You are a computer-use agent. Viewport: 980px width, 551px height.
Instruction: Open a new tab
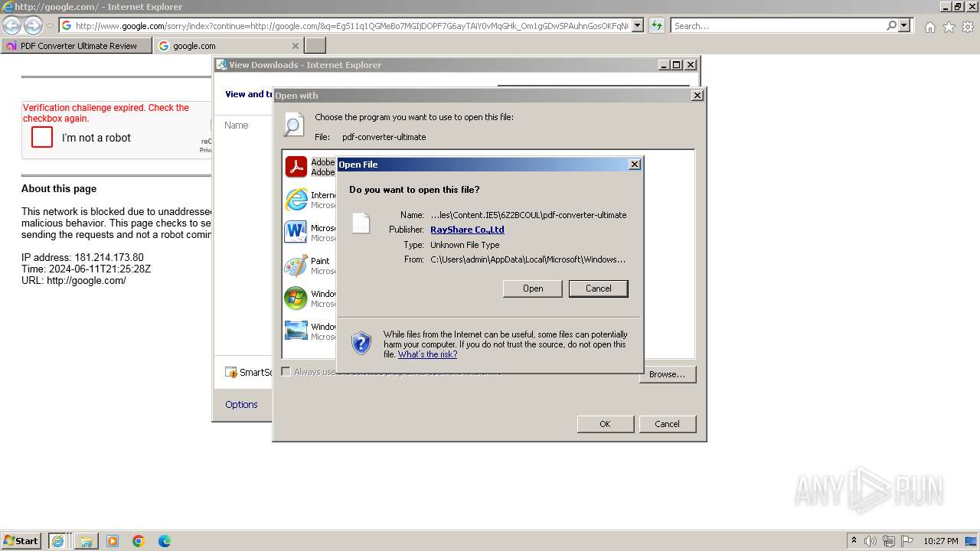315,46
